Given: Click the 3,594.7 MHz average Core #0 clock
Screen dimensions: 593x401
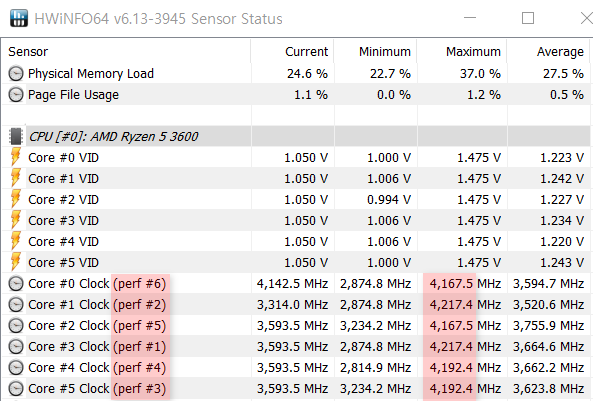Looking at the screenshot, I should pos(548,284).
